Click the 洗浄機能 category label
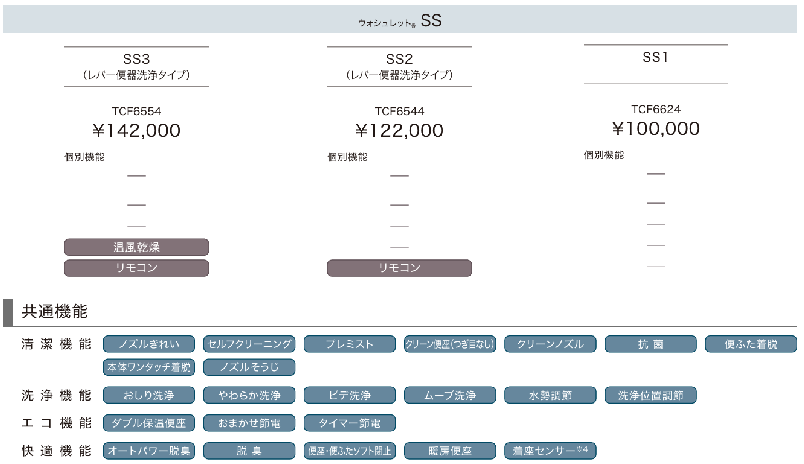Viewport: 804px width, 464px height. click(56, 395)
